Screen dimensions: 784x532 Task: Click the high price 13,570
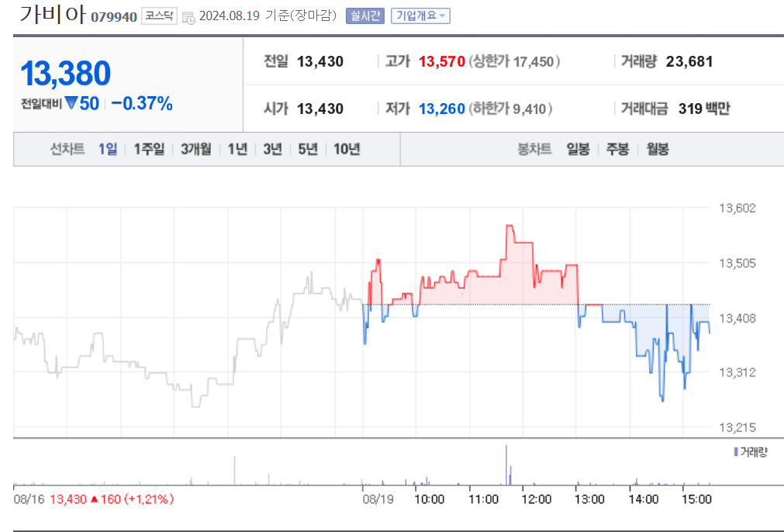pos(442,61)
